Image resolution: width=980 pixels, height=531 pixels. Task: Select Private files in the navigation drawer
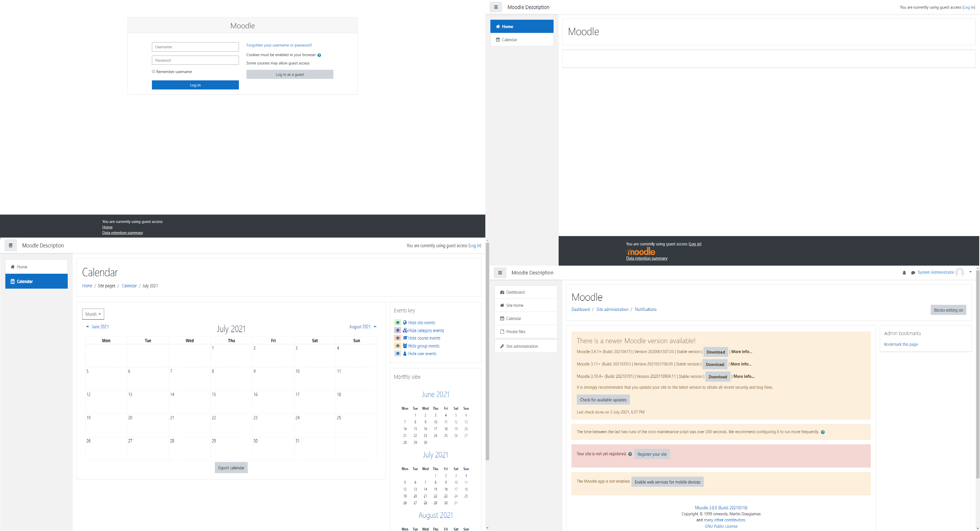tap(515, 332)
